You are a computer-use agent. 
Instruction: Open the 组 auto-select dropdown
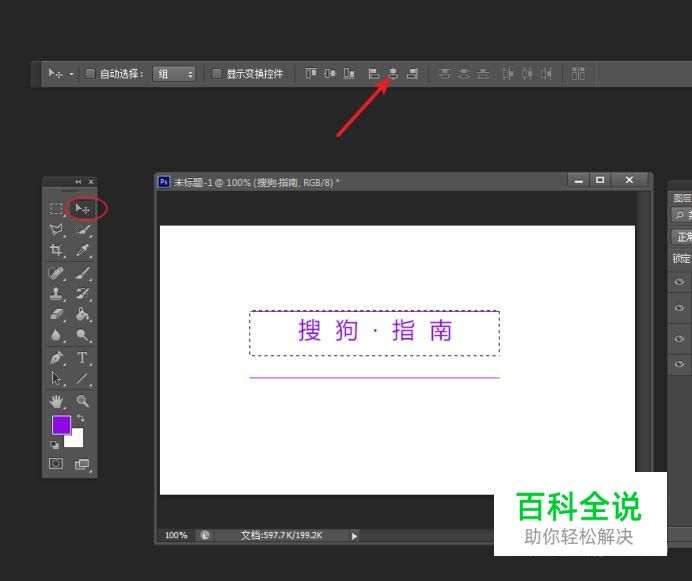(x=174, y=74)
